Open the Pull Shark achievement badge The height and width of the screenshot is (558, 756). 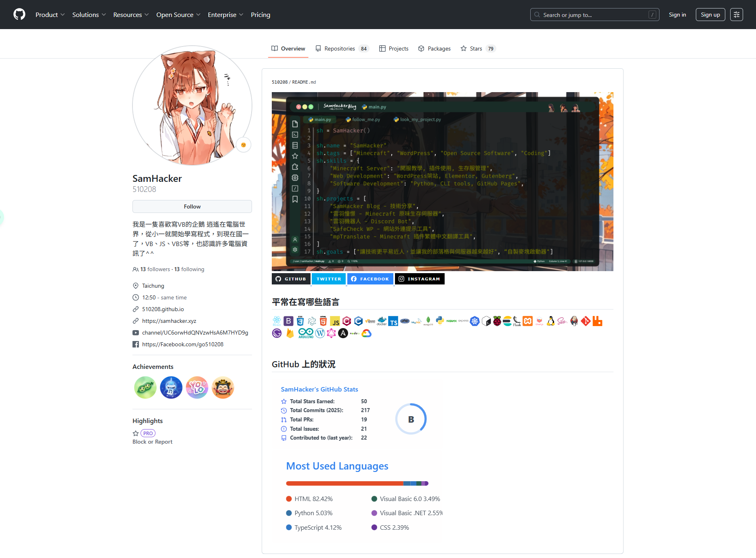(171, 387)
